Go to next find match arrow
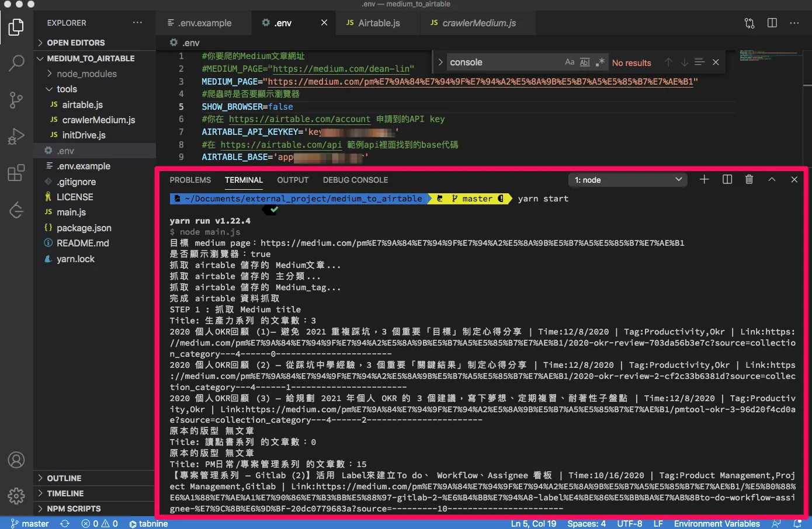 pos(684,62)
